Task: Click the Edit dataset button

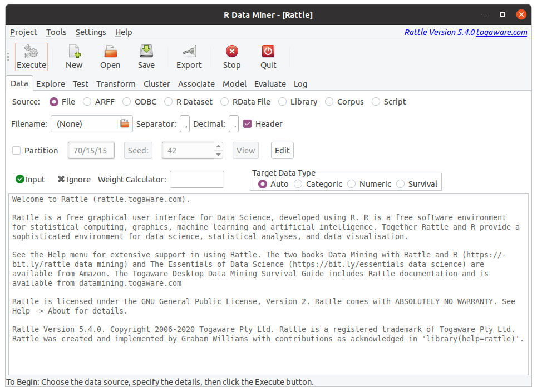Action: pyautogui.click(x=282, y=151)
